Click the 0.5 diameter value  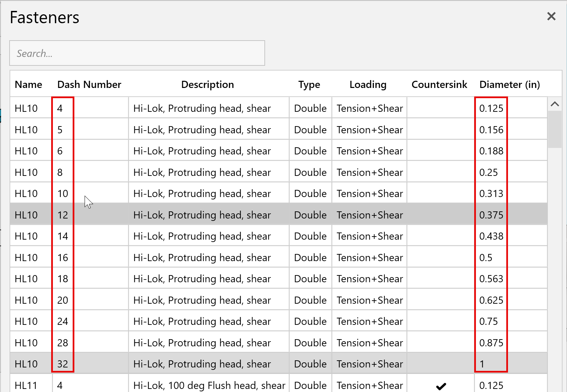pyautogui.click(x=486, y=258)
